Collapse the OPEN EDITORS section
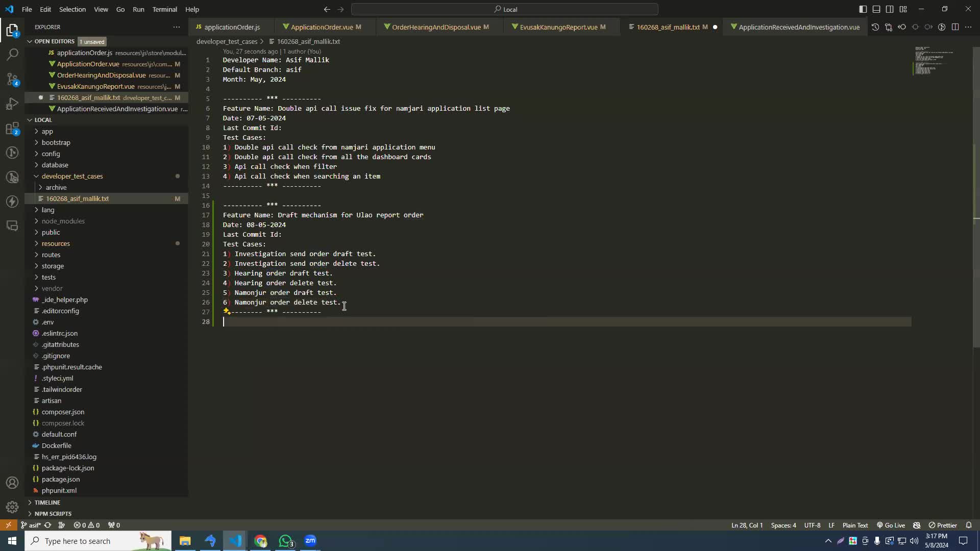 (x=54, y=41)
